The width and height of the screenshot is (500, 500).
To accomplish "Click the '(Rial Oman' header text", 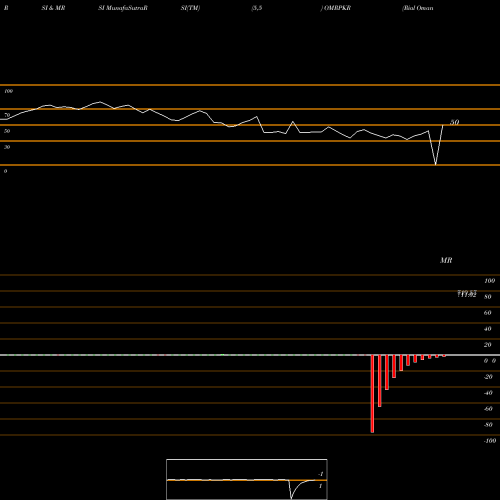I will click(418, 8).
